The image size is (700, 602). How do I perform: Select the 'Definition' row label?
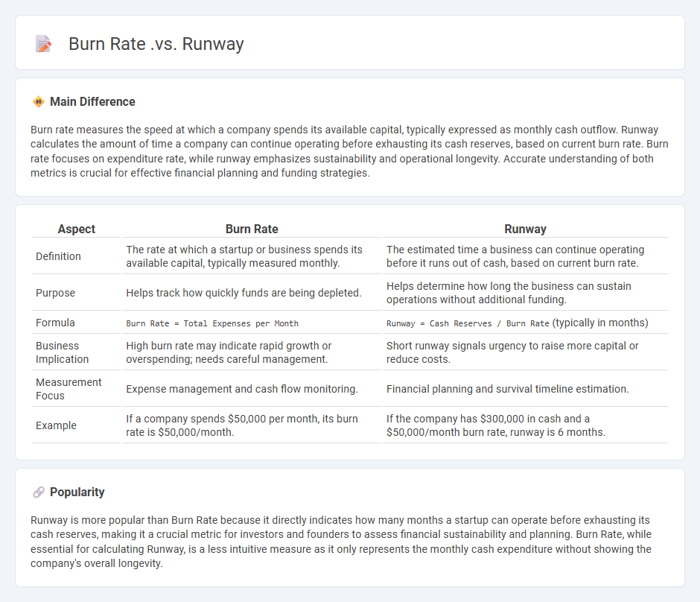click(59, 256)
